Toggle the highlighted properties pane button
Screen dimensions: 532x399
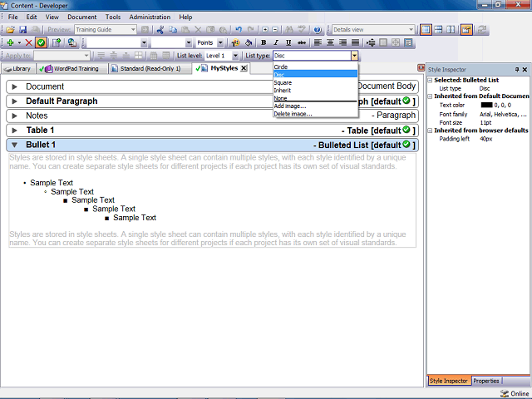[466, 30]
